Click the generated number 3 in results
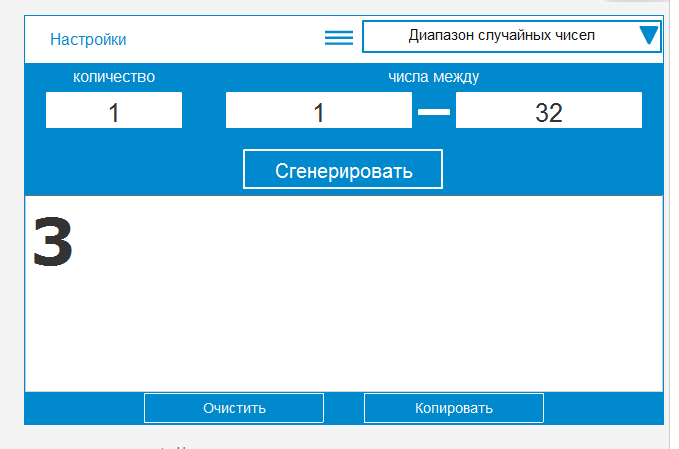Screen dimensions: 679x449 53,242
